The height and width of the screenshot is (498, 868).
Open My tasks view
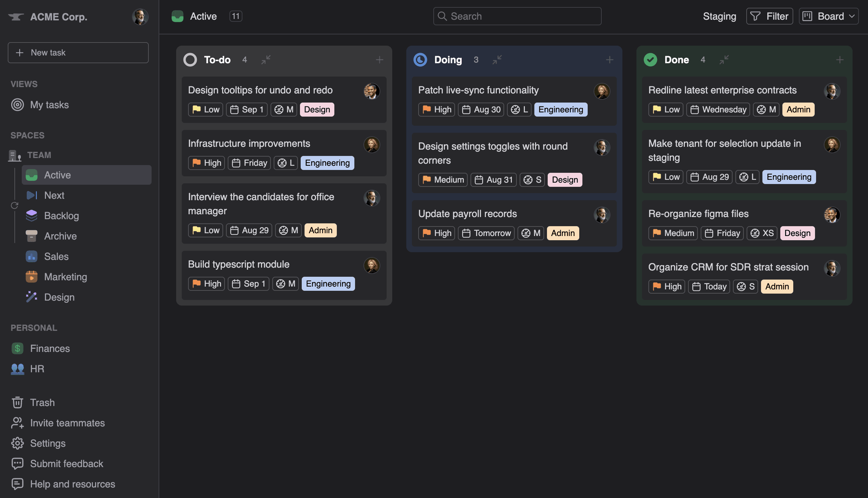[x=49, y=105]
